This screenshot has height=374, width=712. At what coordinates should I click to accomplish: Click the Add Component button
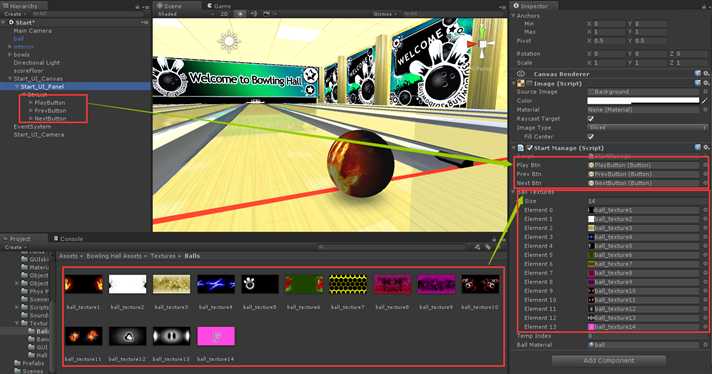608,361
